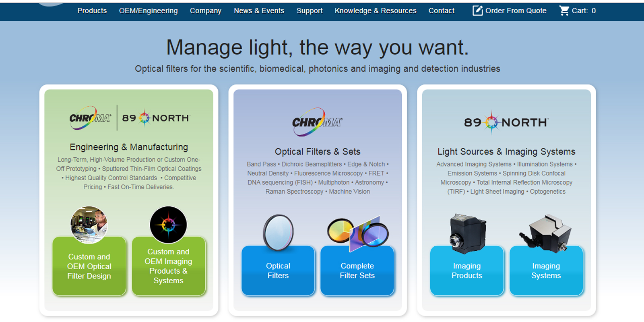The height and width of the screenshot is (322, 644).
Task: Click the Chroma logo in the middle card
Action: 317,122
